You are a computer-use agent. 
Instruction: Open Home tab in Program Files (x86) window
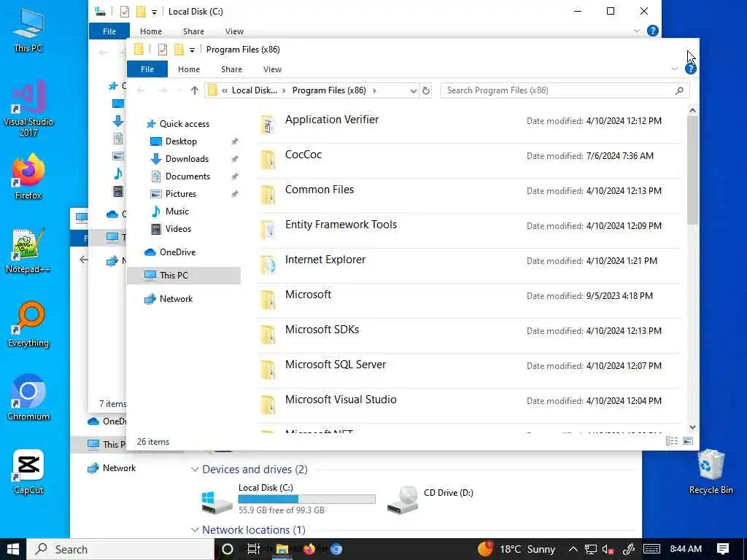tap(189, 69)
